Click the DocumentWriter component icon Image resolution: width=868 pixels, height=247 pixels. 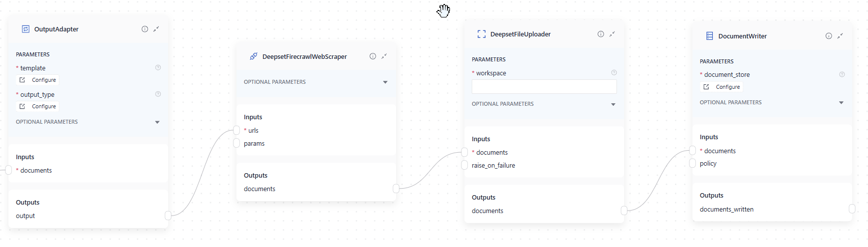709,36
